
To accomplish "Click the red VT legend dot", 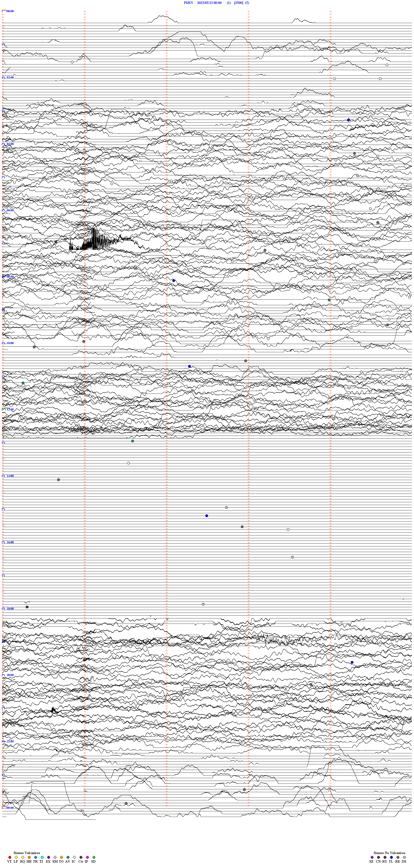I will 10,857.
